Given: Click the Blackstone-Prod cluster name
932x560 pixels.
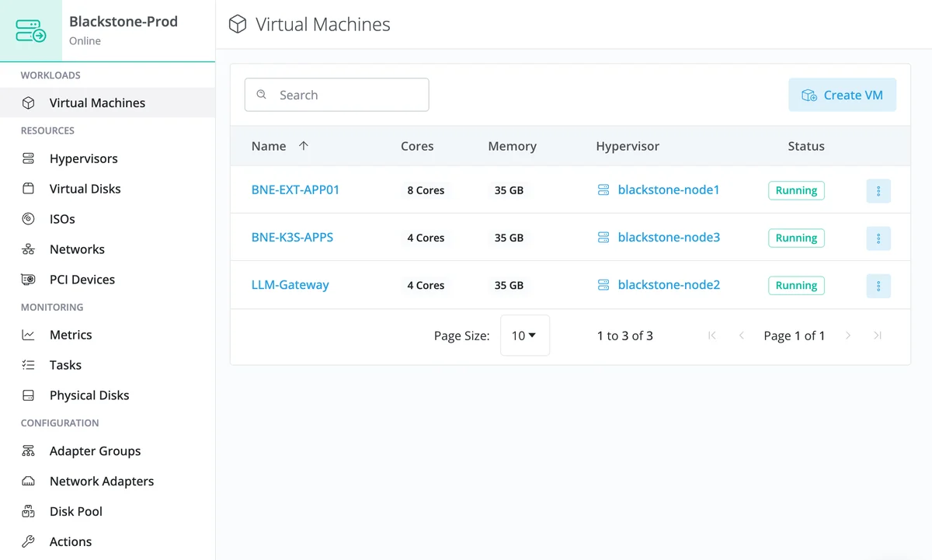Looking at the screenshot, I should [123, 22].
